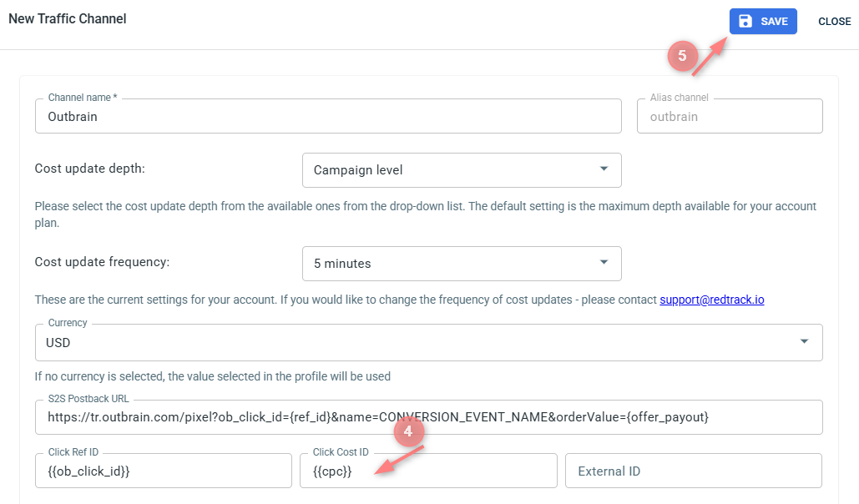Click 'Please select the cost update depth' description

(x=425, y=214)
